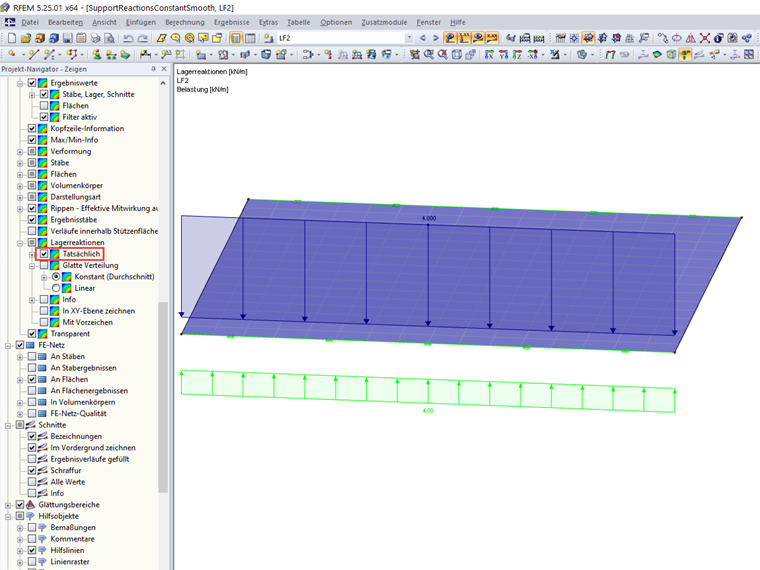This screenshot has height=570, width=760.
Task: Close the Projekt-Navigator panel
Action: 164,69
